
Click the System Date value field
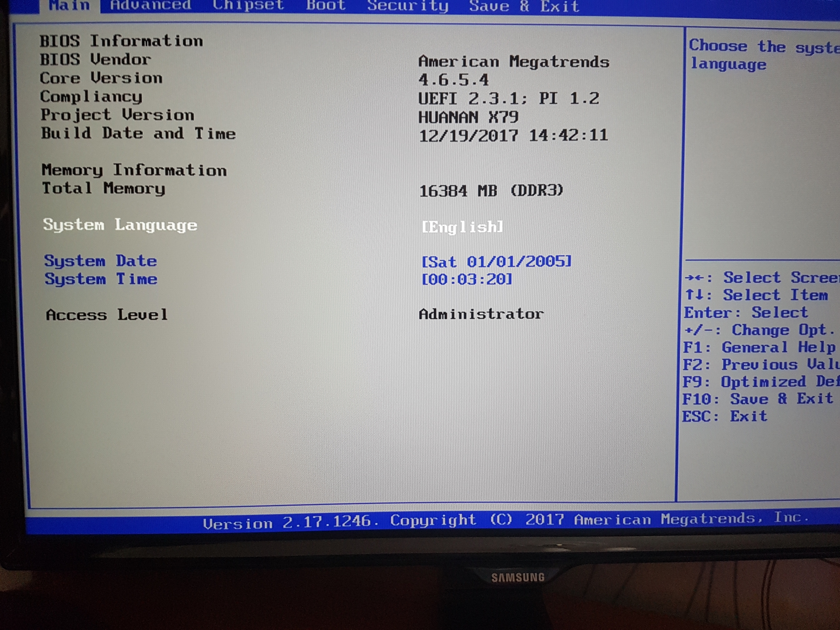point(496,262)
